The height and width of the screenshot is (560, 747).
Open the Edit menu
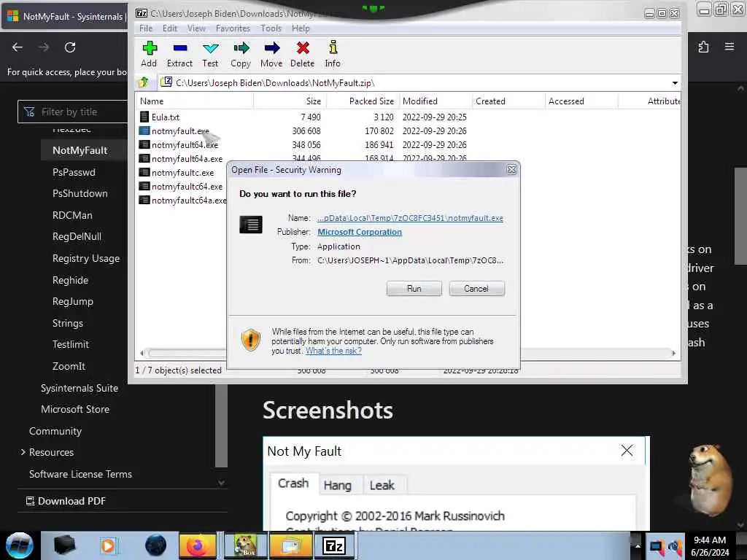(169, 28)
